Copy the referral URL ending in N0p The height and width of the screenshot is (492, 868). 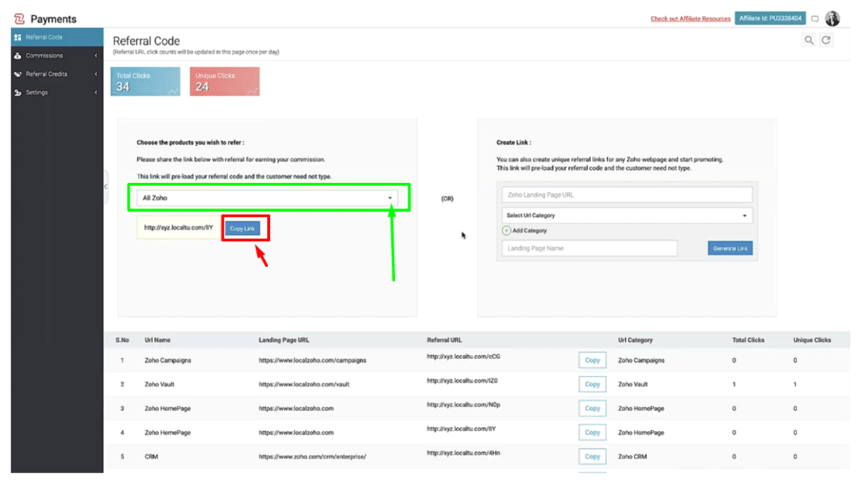[592, 408]
